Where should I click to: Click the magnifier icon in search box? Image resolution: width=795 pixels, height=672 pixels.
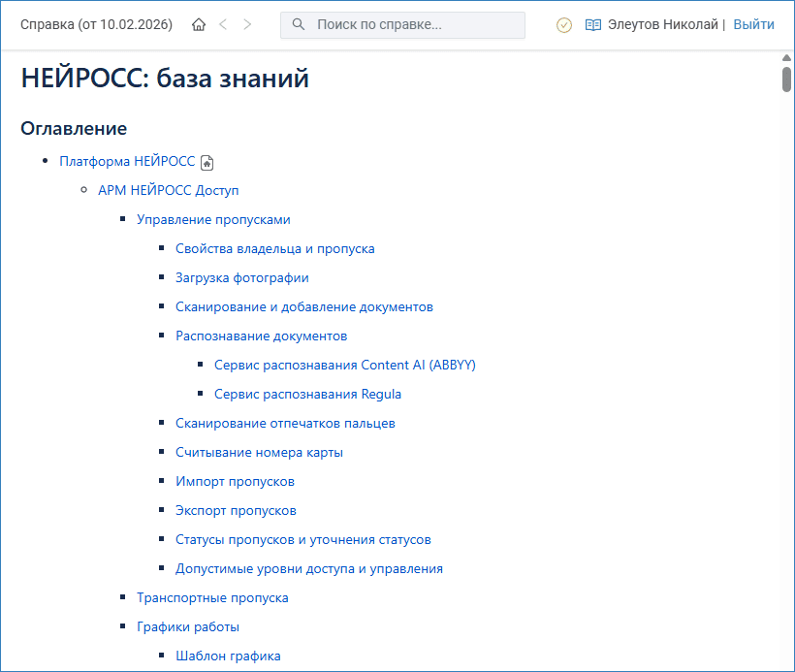[299, 25]
